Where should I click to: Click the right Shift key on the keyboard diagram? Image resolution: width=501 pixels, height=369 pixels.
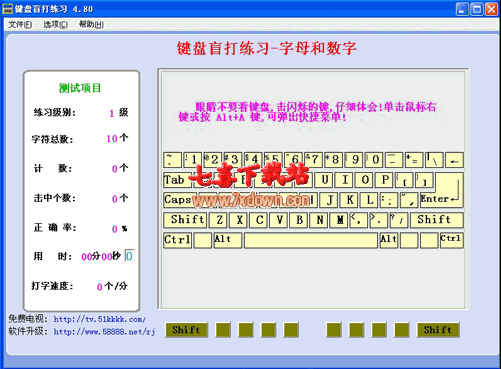coord(437,220)
